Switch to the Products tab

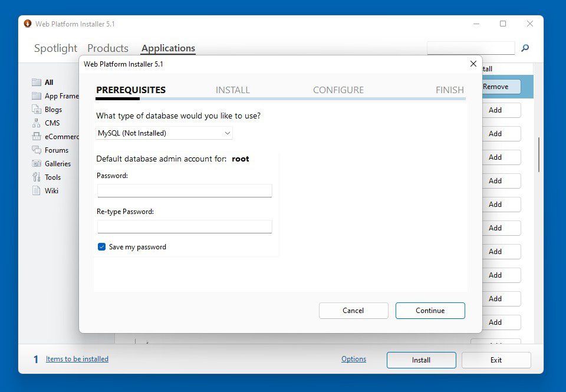(108, 48)
